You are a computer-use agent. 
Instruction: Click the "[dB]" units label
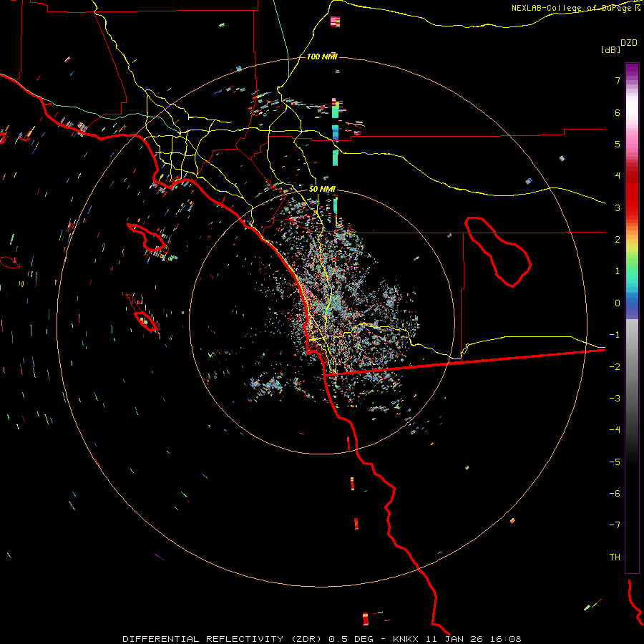pos(610,49)
